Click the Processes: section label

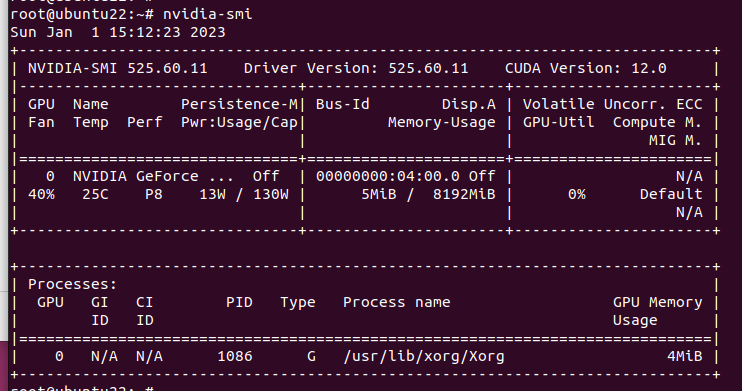pyautogui.click(x=72, y=284)
